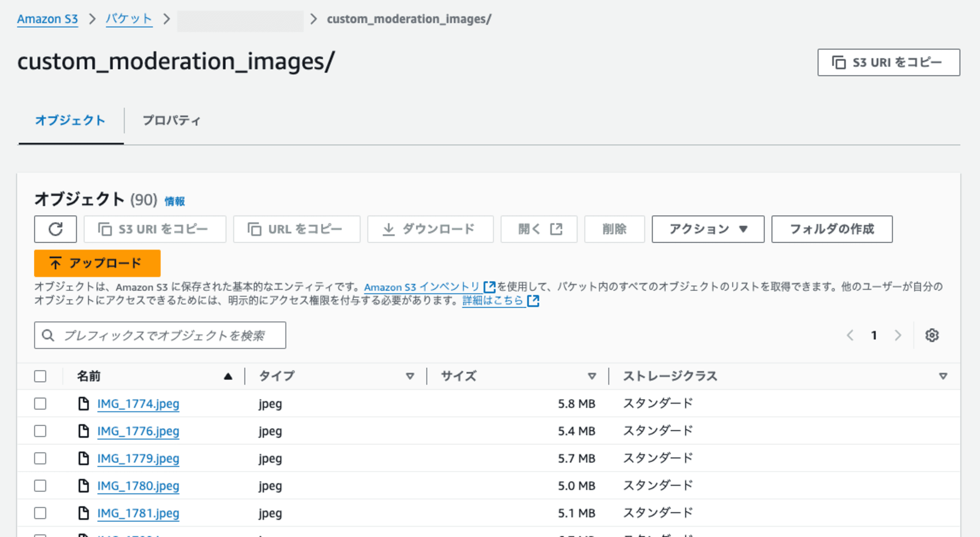Click the 5.7 MB size cell
980x537 pixels.
click(x=576, y=459)
